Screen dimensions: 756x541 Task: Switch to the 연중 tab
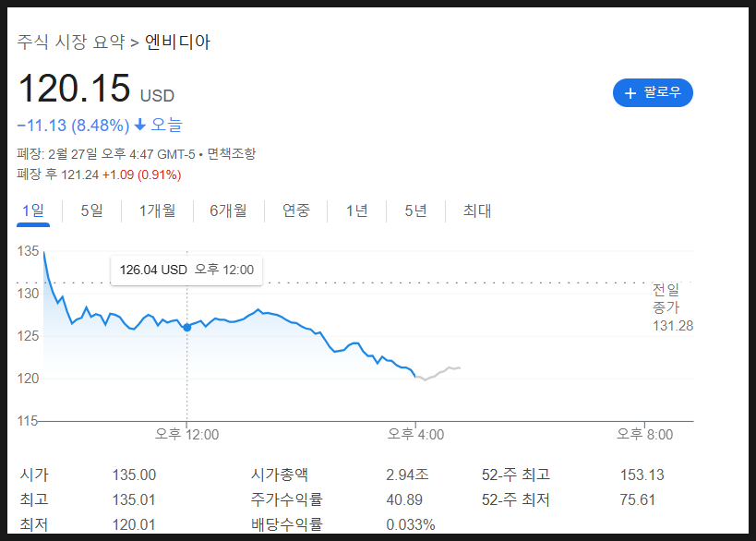coord(296,210)
